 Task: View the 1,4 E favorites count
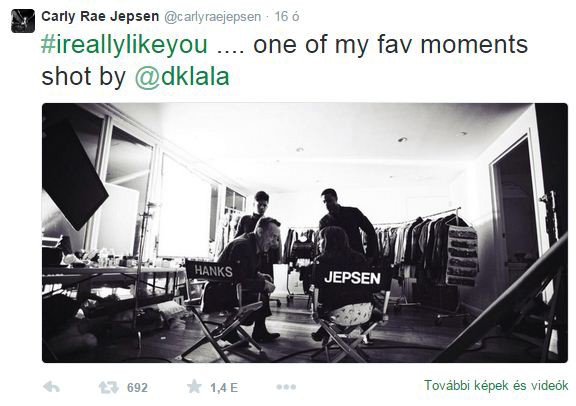click(x=224, y=388)
